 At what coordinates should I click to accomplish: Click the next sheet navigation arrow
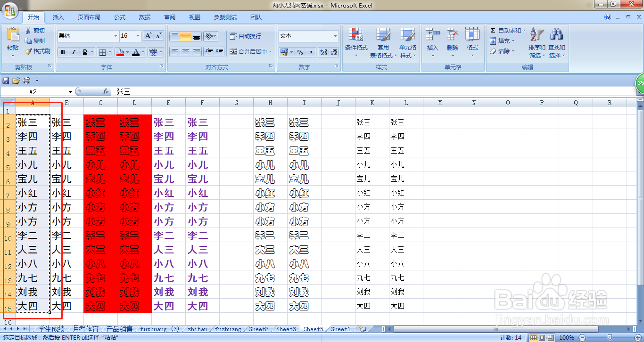point(18,329)
